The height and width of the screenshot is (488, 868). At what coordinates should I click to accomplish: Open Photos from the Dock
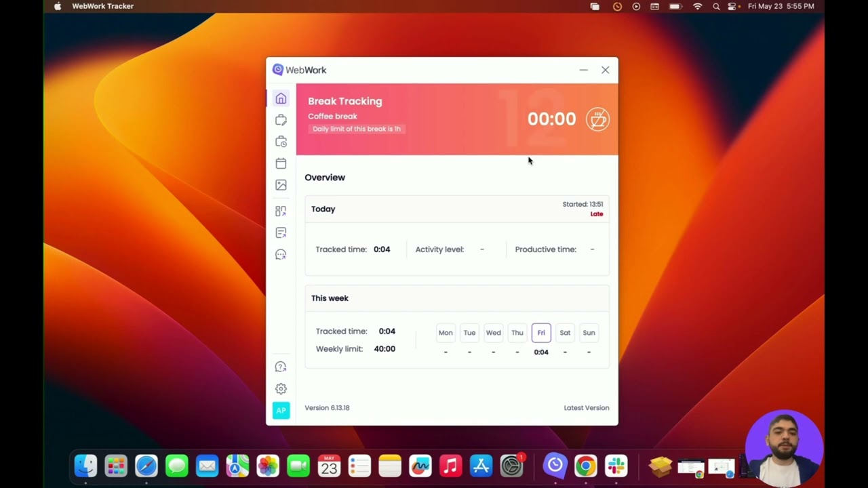tap(268, 466)
